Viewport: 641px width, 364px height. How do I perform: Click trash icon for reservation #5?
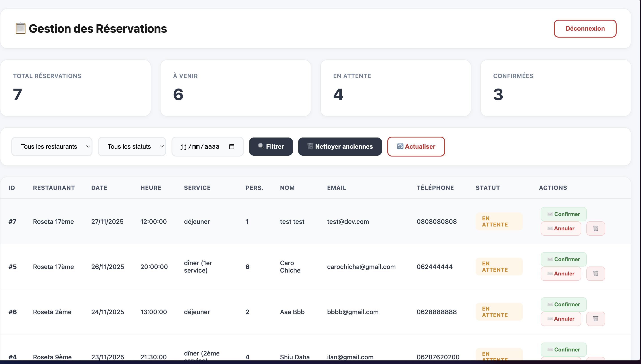click(596, 273)
